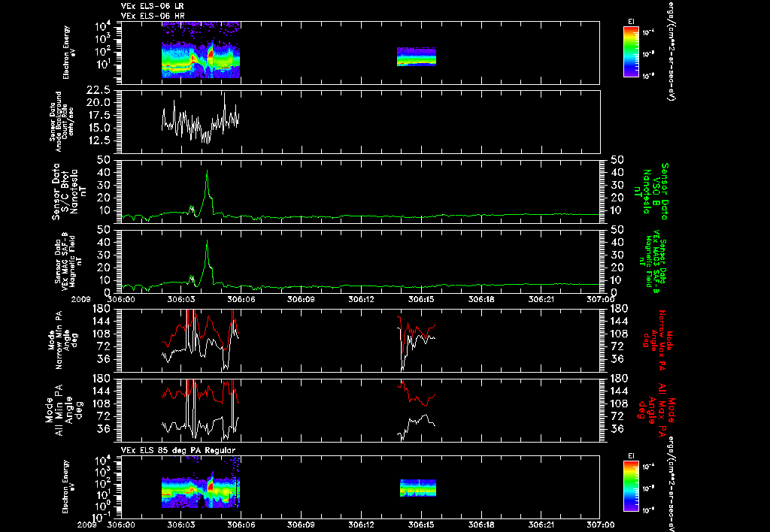The width and height of the screenshot is (770, 532).
Task: Click the "Anode Background Count Rate" axis label
Action: tap(61, 122)
